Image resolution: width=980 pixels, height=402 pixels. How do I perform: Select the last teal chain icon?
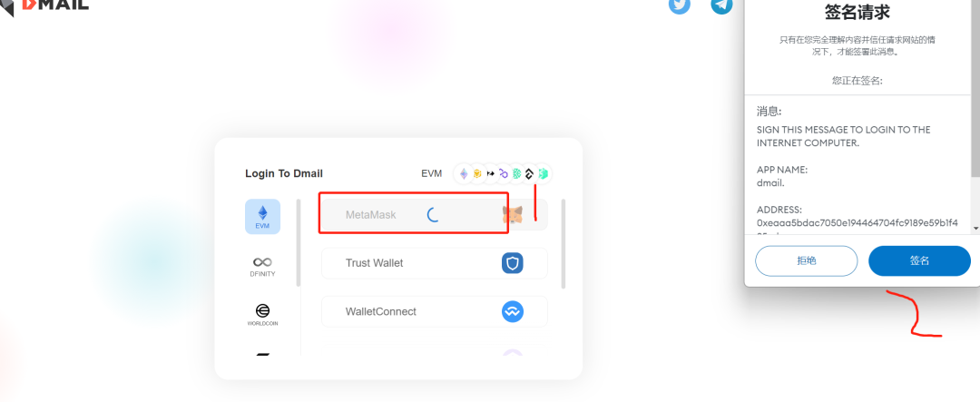(x=544, y=174)
